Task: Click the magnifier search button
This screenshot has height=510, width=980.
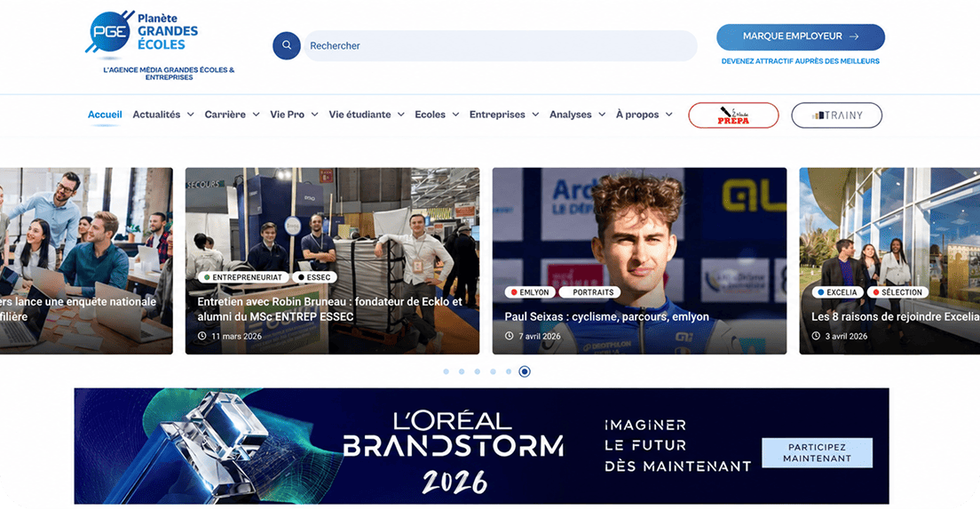Action: [286, 45]
